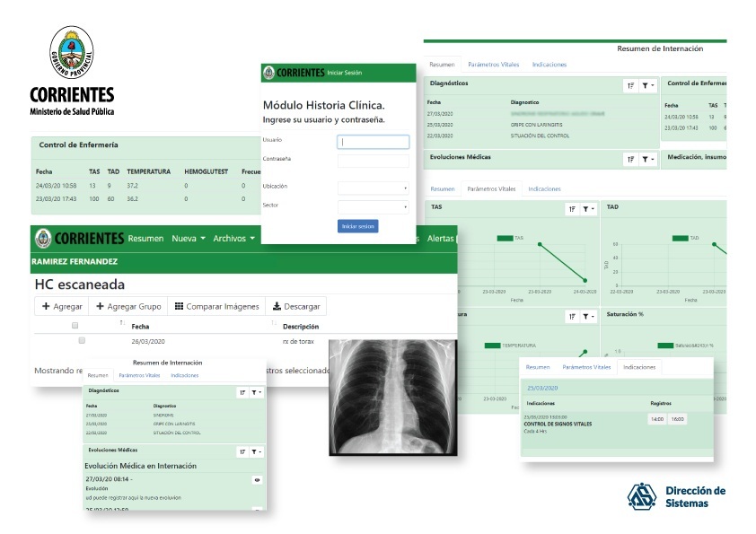Screen dimensions: 756x534
Task: Click the sort icon in the TAS chart panel
Action: 571,208
